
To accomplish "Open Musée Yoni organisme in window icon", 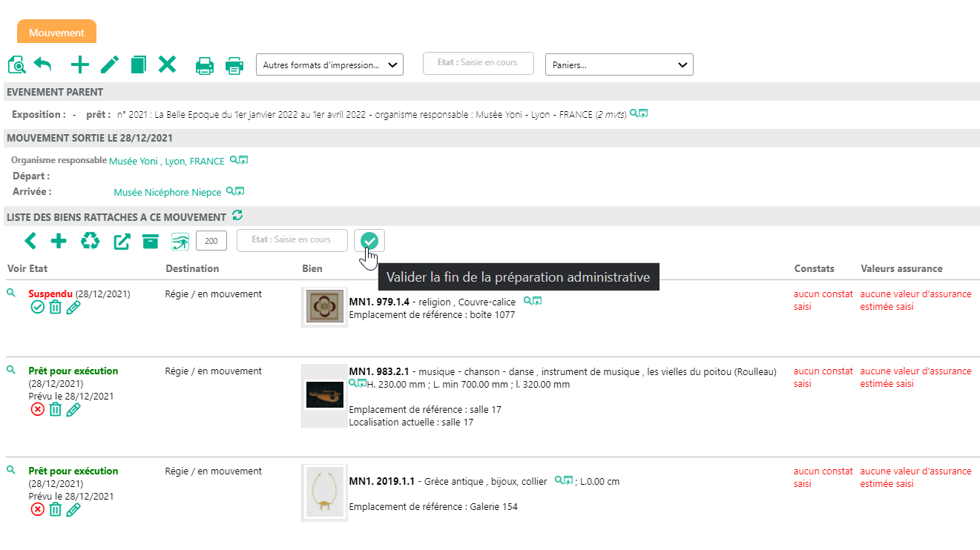I will coord(243,159).
